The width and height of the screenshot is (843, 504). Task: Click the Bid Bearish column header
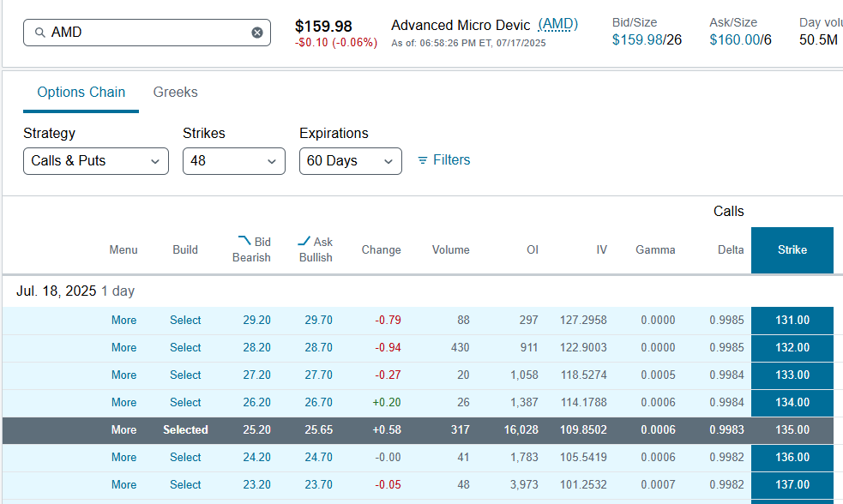click(251, 249)
